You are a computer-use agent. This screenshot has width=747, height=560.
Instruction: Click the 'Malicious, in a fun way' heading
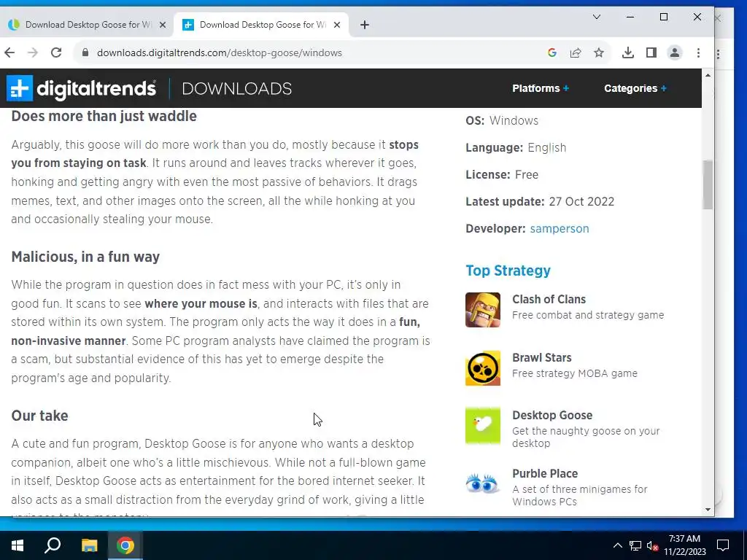85,257
